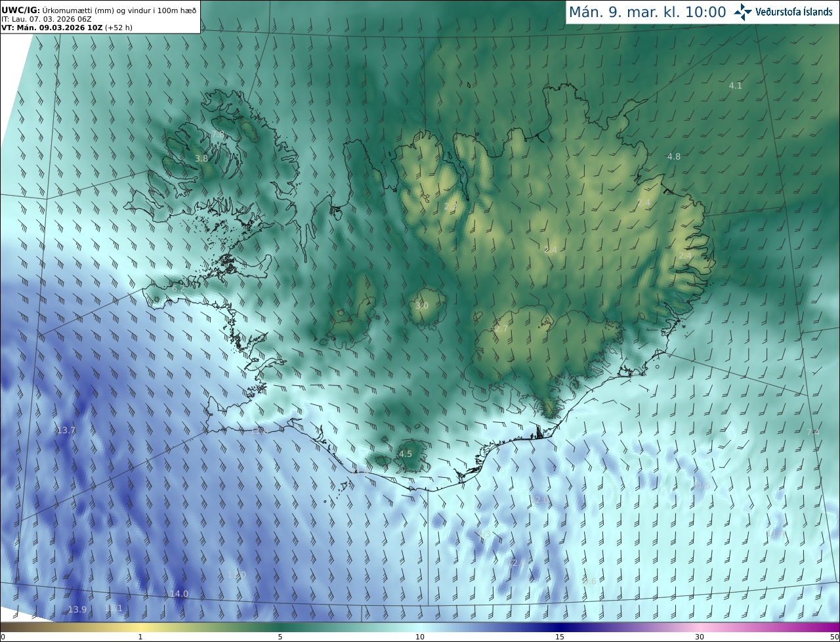
Task: Click the Veðurstofa Íslands logo
Action: click(783, 12)
